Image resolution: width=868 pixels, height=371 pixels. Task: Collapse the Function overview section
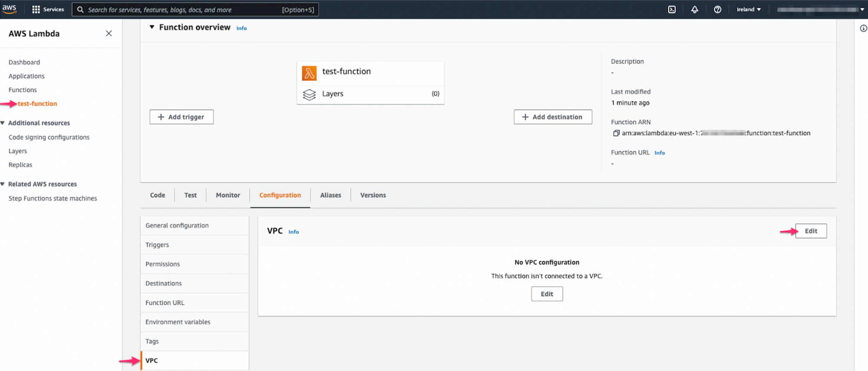pyautogui.click(x=152, y=27)
